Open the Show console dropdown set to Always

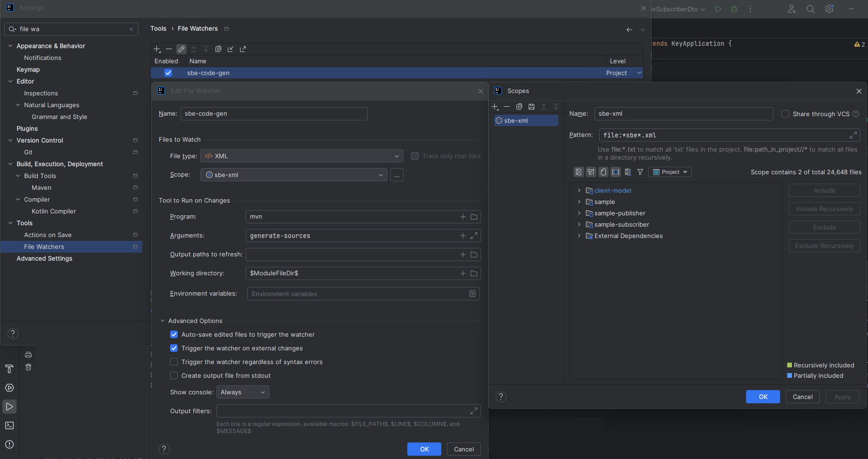point(242,392)
